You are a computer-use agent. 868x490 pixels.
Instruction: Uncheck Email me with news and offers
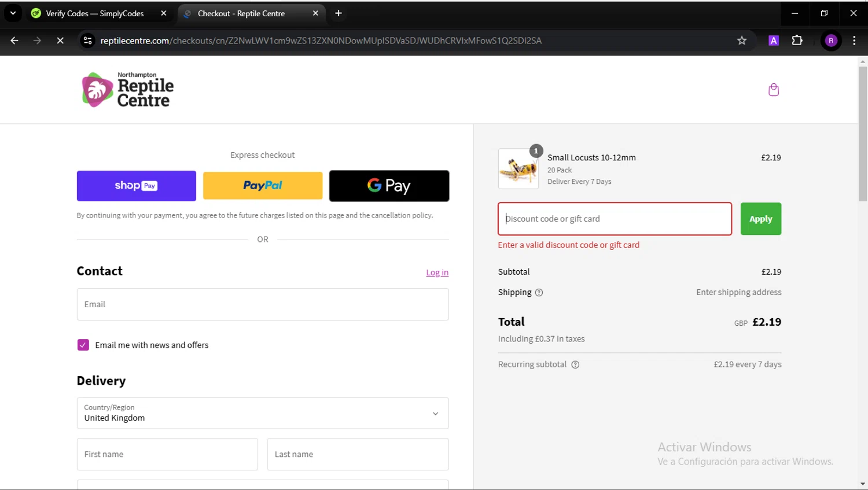[83, 345]
